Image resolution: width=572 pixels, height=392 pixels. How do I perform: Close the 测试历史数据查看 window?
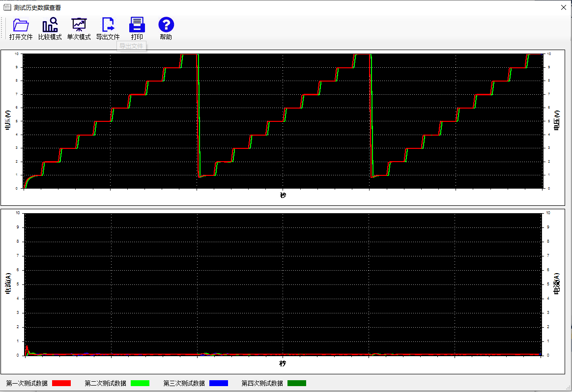563,7
